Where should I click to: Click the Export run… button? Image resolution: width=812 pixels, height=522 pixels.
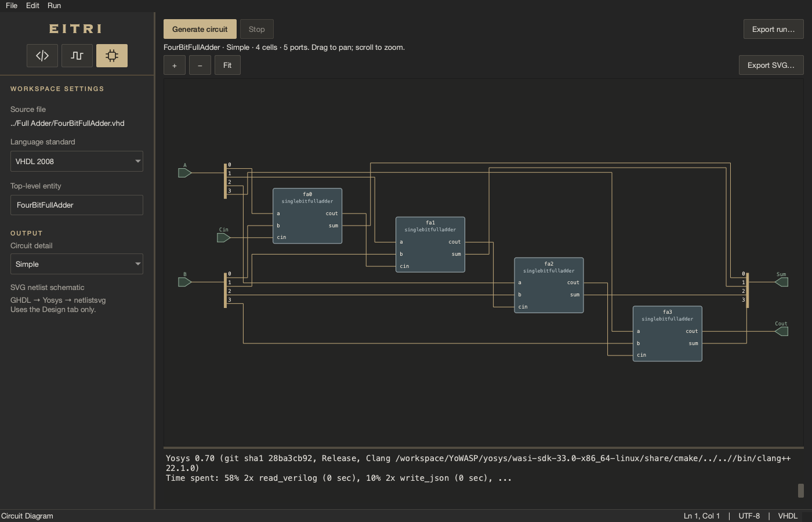774,29
